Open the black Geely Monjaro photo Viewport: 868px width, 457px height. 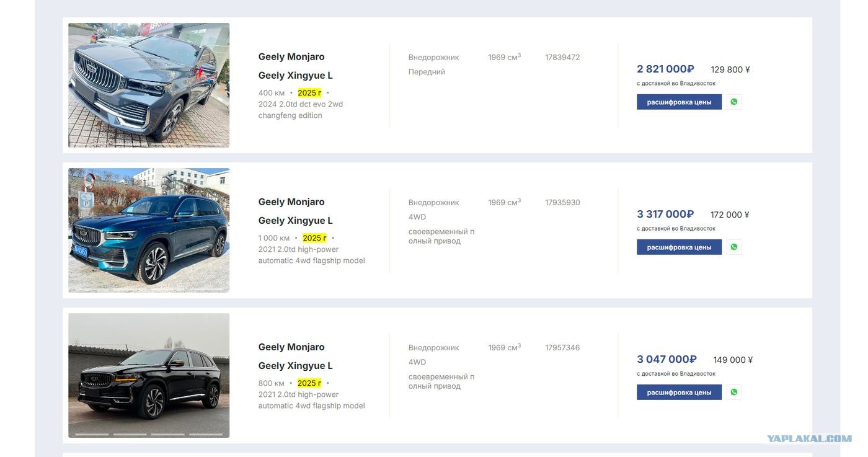149,375
